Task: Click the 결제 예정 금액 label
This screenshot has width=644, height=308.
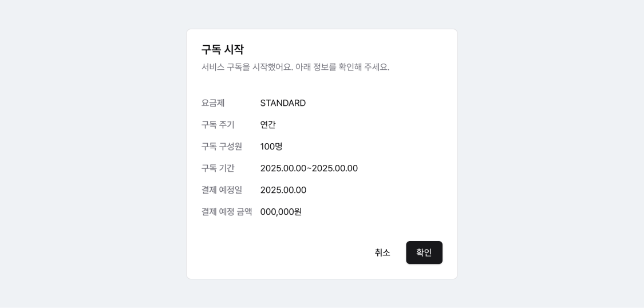Action: [x=226, y=212]
